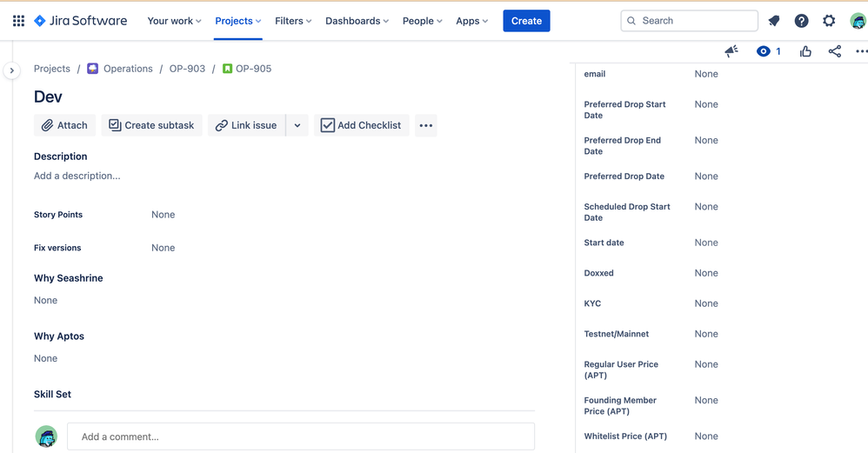Open the app switcher grid icon
Screen dimensions: 868x453
(18, 21)
